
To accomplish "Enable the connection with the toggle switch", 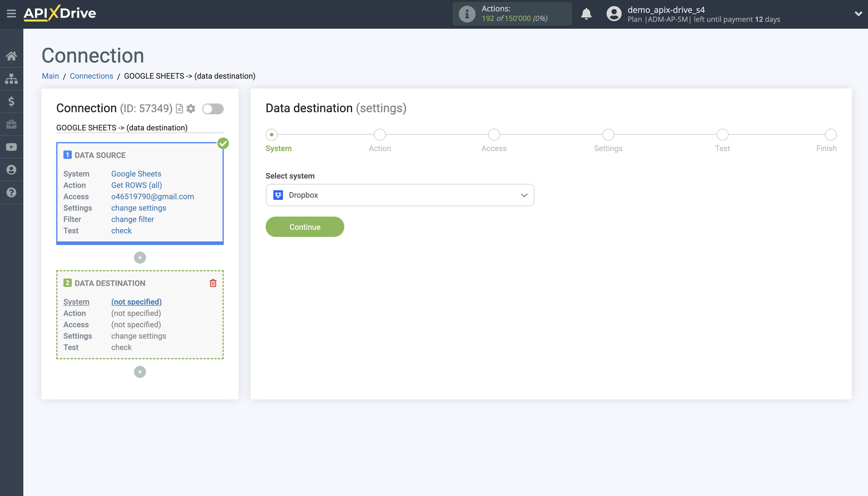I will [213, 108].
